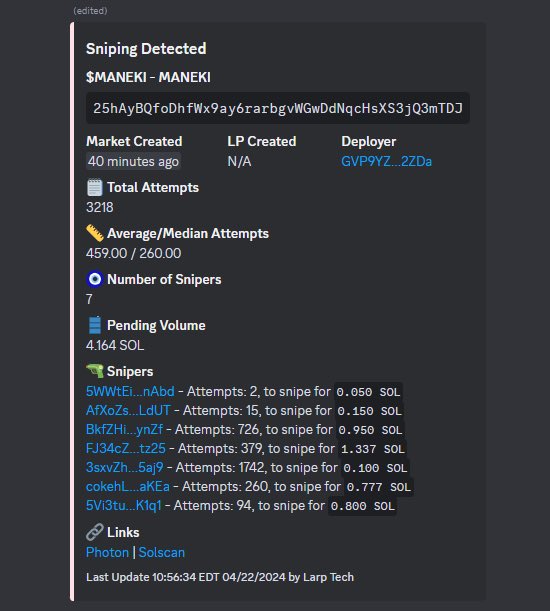The height and width of the screenshot is (611, 550).
Task: Click the chain icon beside Links
Action: point(94,532)
